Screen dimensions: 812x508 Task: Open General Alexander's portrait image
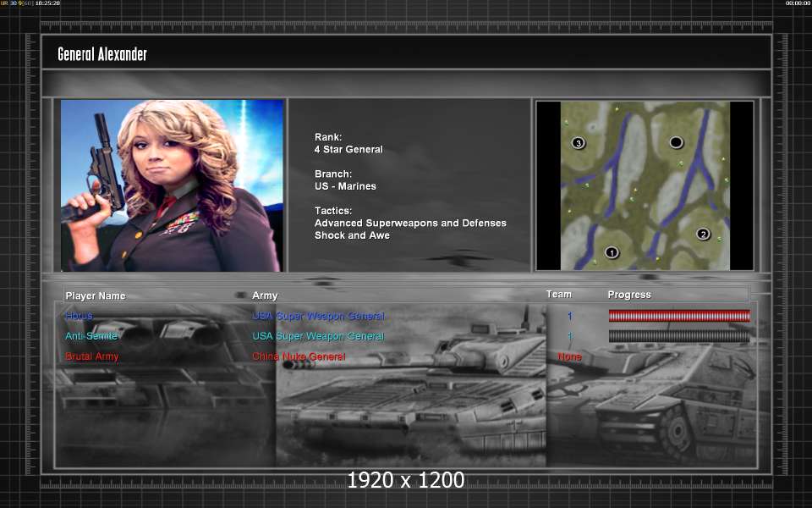coord(172,185)
